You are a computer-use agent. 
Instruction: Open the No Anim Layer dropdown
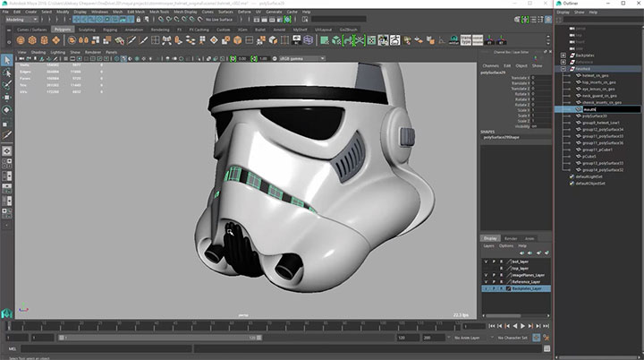click(467, 338)
